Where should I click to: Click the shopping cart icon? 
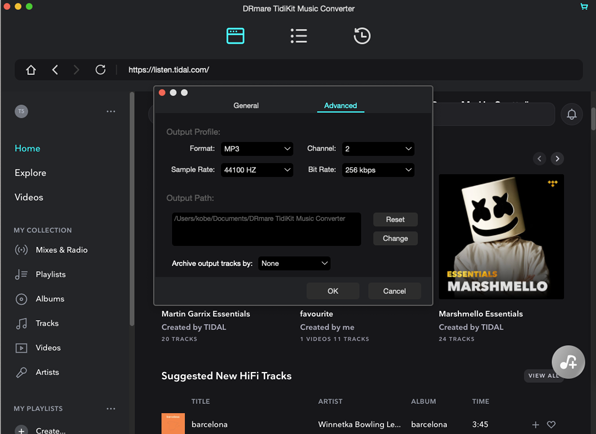(584, 6)
